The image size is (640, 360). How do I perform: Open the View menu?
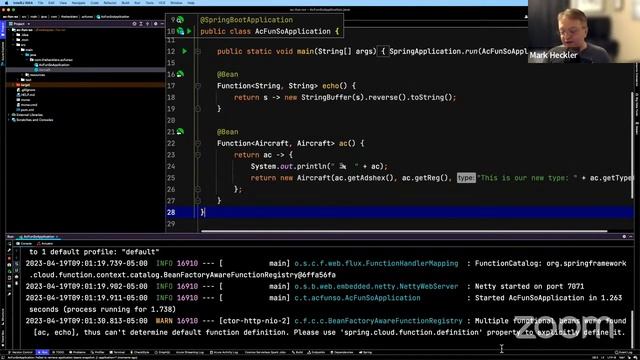pos(63,3)
